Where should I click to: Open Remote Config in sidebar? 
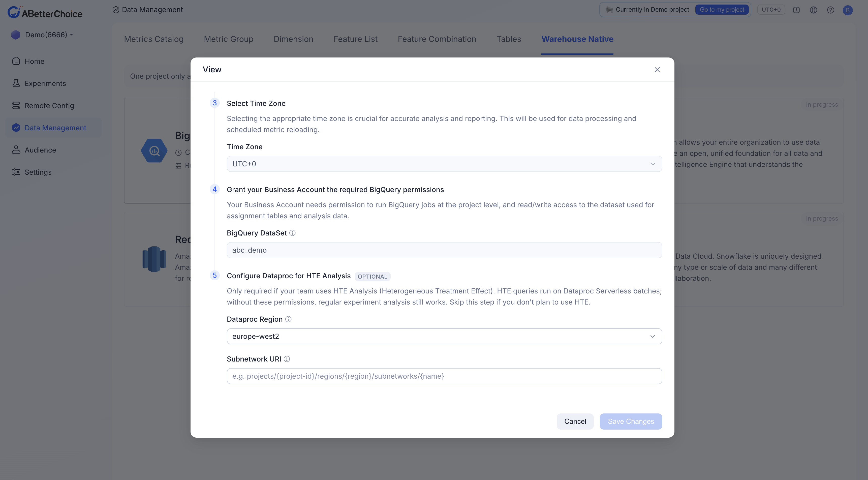(54, 106)
